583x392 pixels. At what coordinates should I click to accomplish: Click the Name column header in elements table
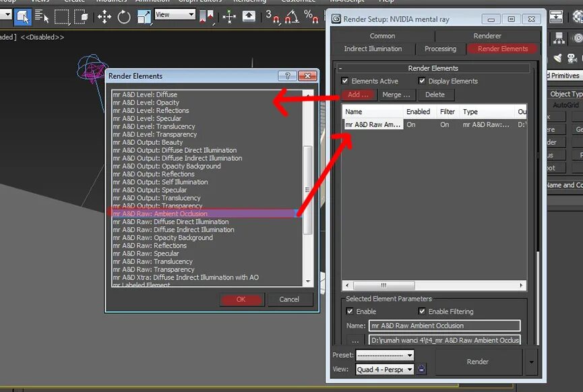pyautogui.click(x=373, y=112)
